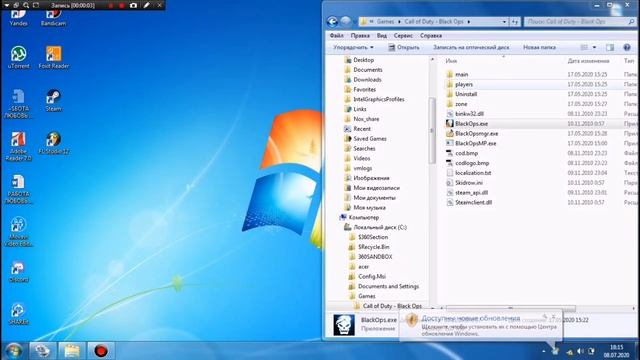Open the Сервис menu

pyautogui.click(x=403, y=36)
